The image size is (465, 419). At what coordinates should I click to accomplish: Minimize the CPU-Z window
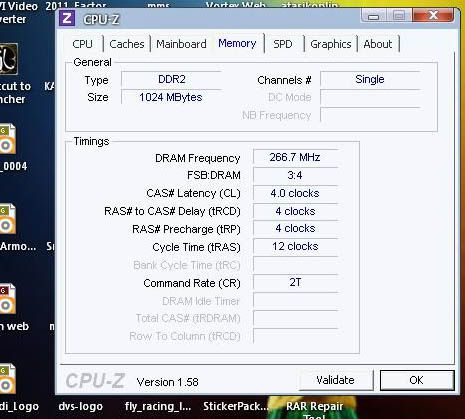click(x=374, y=15)
